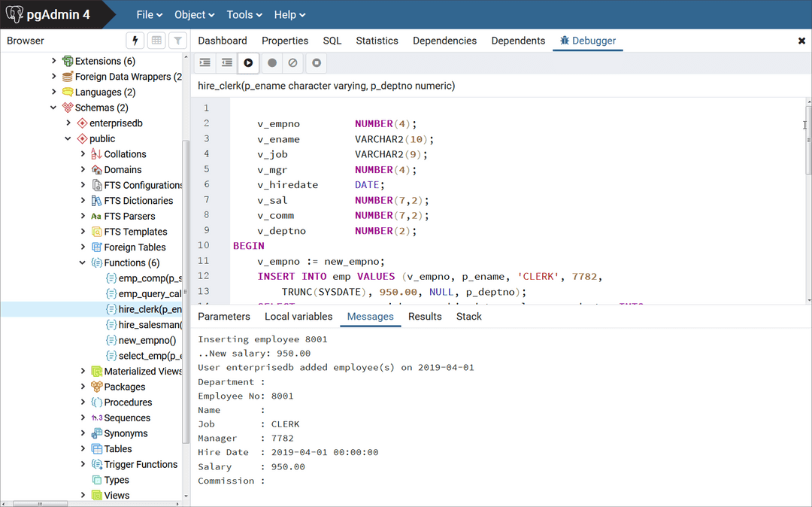Open the File menu dropdown
The width and height of the screenshot is (812, 507).
(x=150, y=14)
